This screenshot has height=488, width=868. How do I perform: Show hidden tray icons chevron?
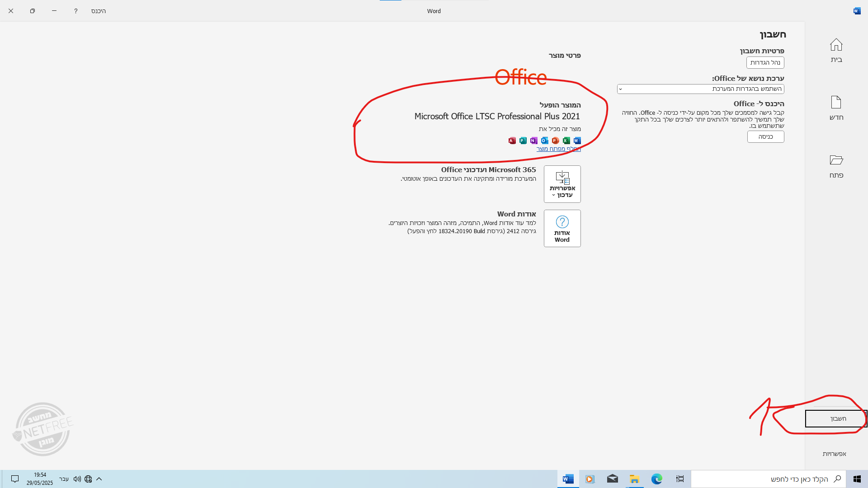coord(99,479)
